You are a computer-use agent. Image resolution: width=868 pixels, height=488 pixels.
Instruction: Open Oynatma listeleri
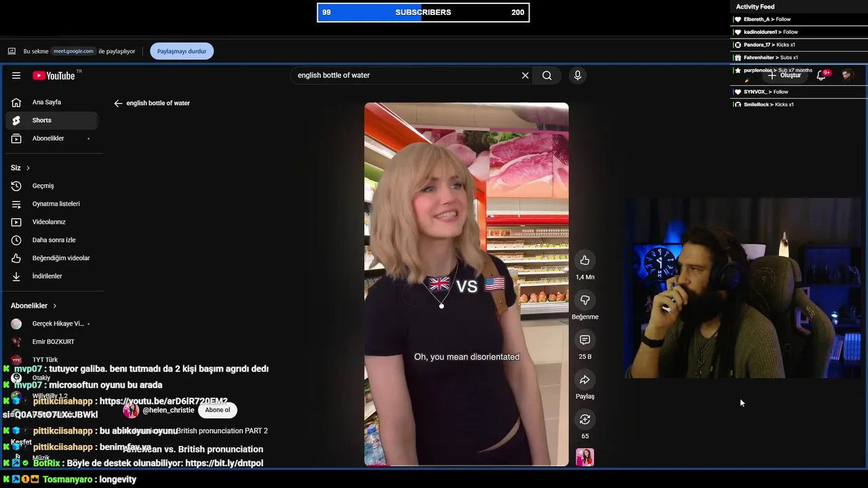[51, 204]
